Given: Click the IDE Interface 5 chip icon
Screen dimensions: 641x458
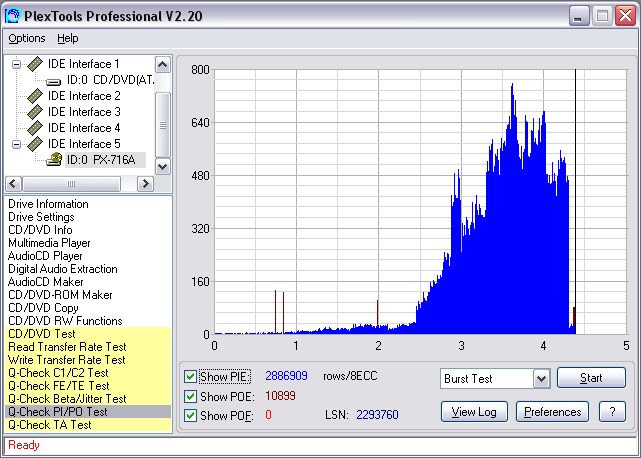Looking at the screenshot, I should pos(35,144).
